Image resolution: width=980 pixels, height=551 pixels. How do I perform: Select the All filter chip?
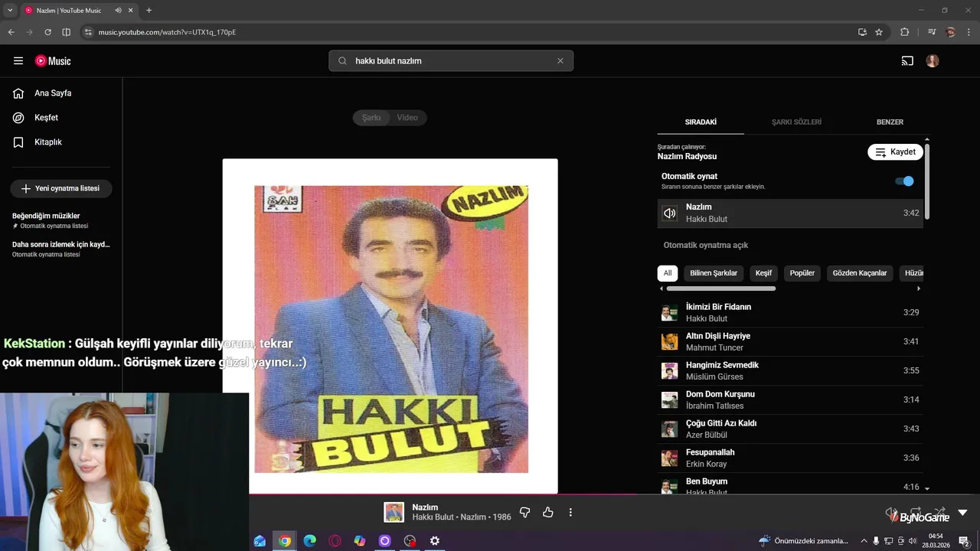(x=668, y=273)
